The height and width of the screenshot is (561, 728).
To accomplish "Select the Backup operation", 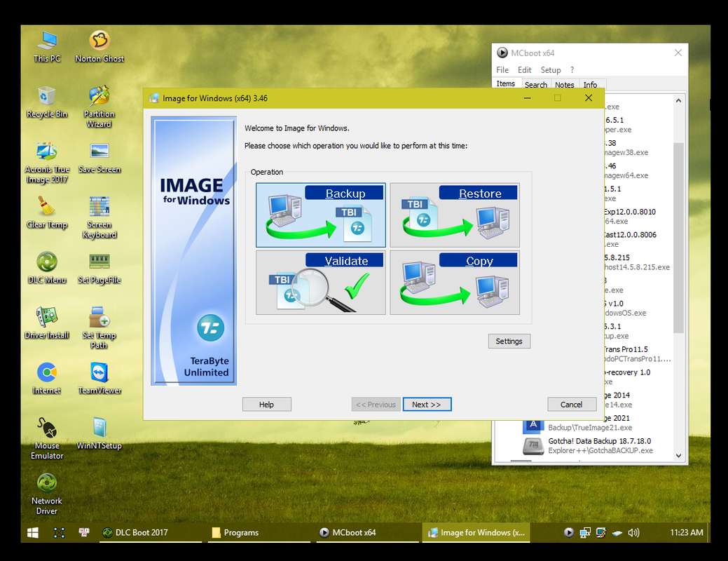I will click(320, 215).
